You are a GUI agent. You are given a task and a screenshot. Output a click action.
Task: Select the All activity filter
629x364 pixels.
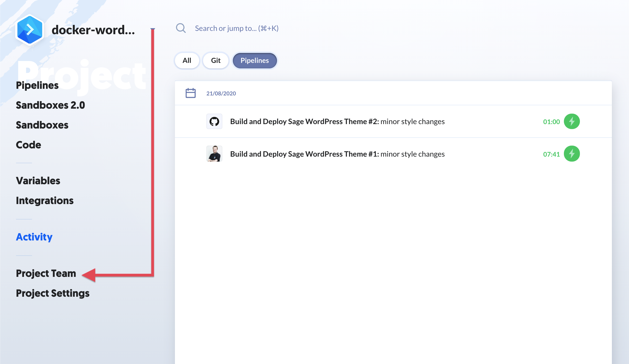187,60
